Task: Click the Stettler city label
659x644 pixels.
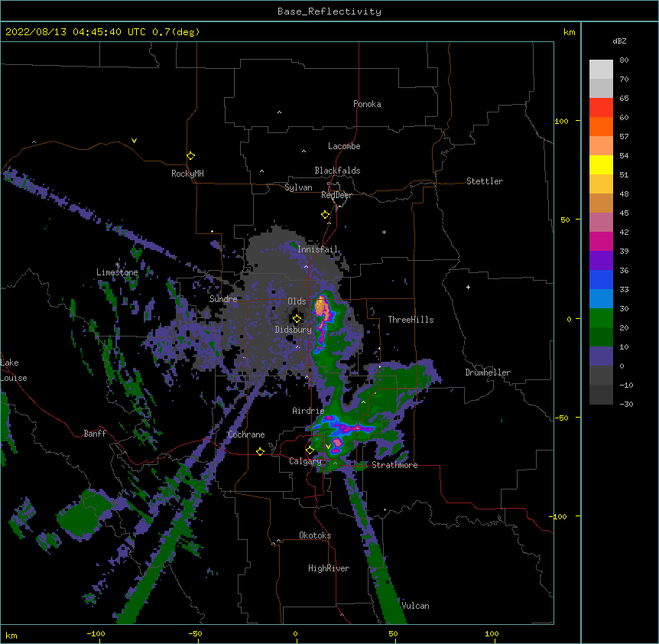Action: (485, 181)
